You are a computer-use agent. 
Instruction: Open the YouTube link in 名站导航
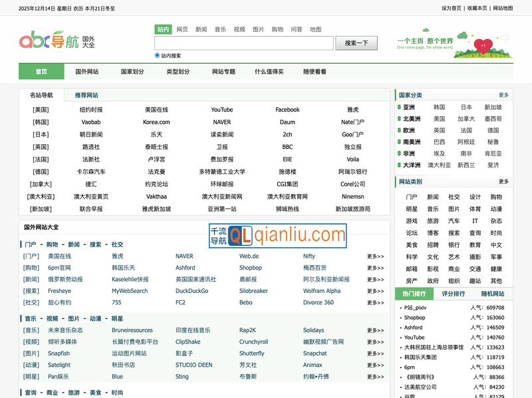[x=221, y=110]
